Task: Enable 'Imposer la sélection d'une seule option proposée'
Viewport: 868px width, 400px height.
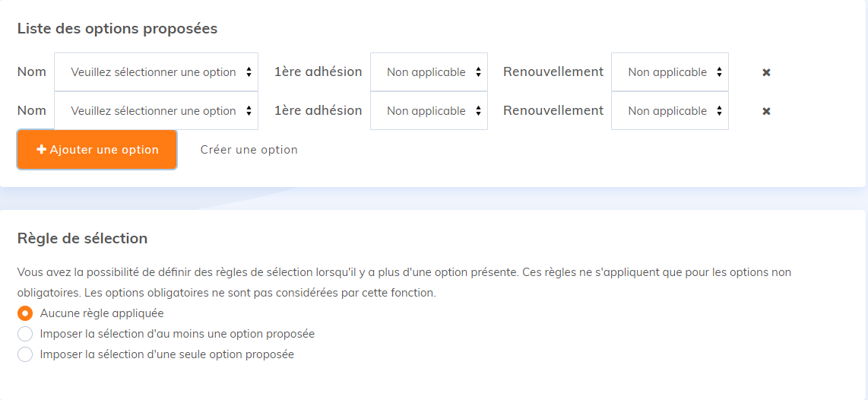Action: coord(25,354)
